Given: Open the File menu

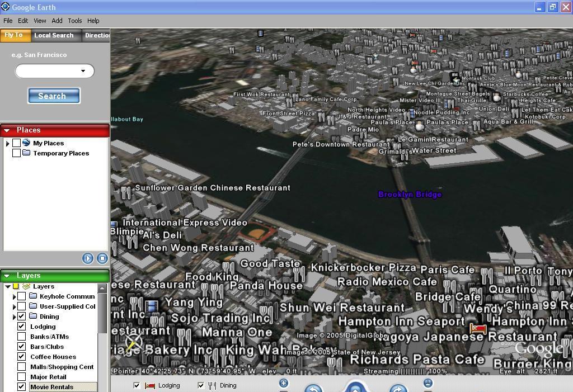Looking at the screenshot, I should tap(8, 21).
